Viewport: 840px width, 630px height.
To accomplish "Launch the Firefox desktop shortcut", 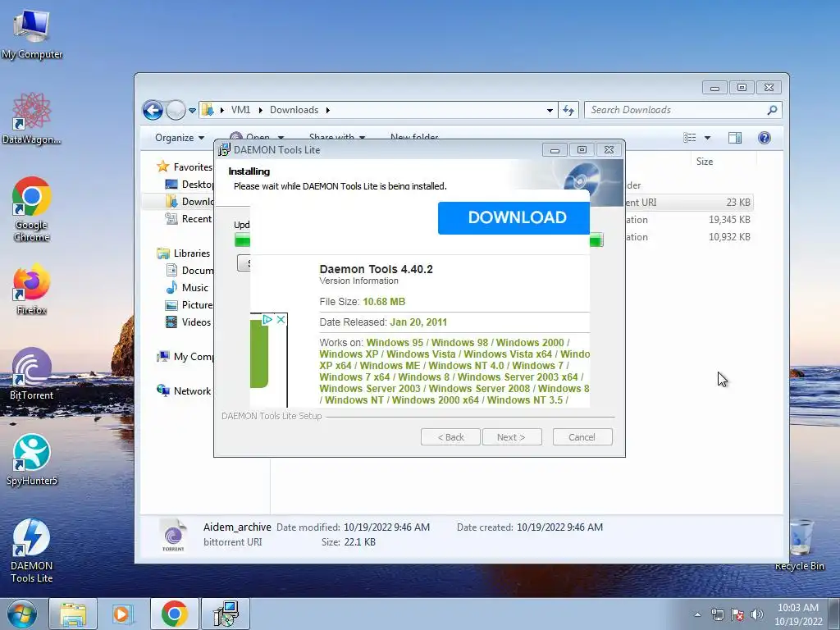I will tap(32, 288).
